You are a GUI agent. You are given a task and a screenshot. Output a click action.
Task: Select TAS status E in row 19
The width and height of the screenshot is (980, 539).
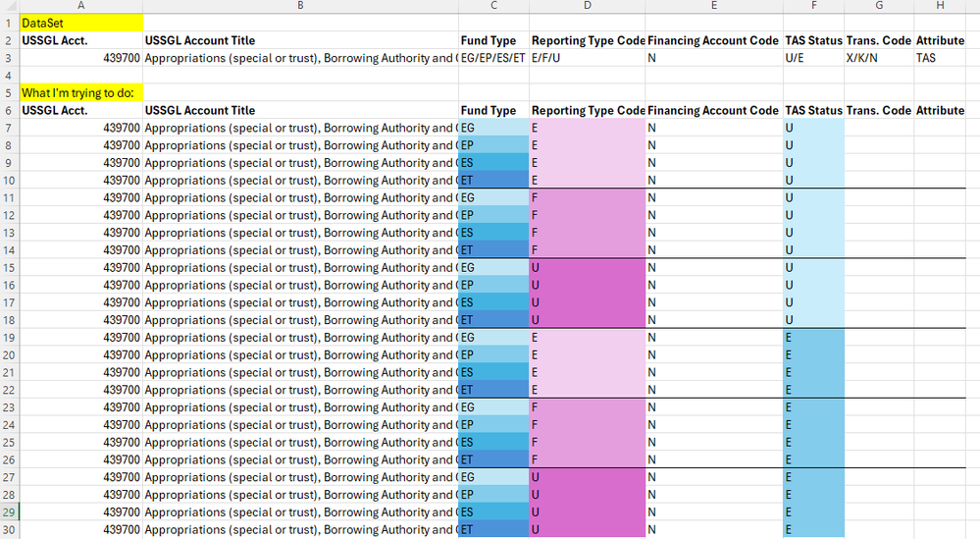(x=814, y=338)
